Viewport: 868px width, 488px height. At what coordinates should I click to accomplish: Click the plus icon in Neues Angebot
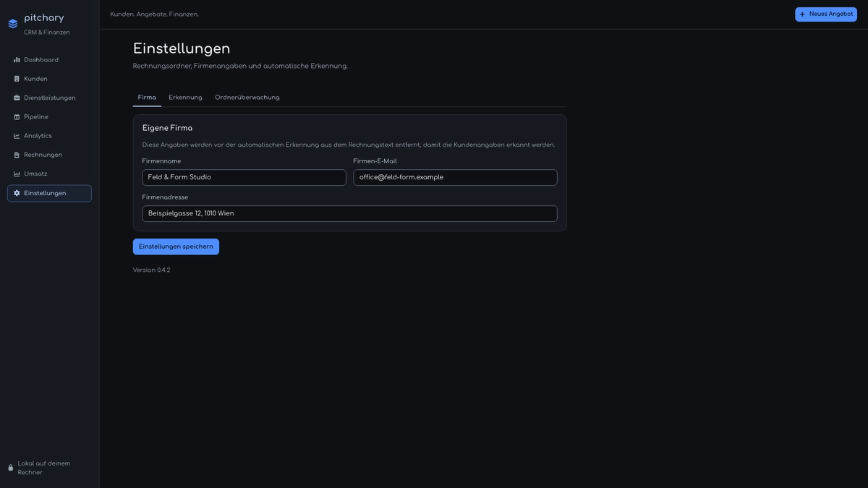[x=802, y=14]
